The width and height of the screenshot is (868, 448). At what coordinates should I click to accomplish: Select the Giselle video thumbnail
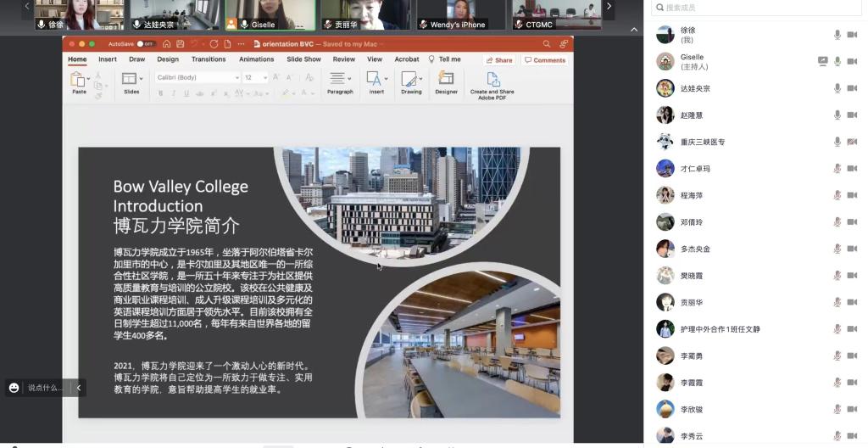(270, 14)
